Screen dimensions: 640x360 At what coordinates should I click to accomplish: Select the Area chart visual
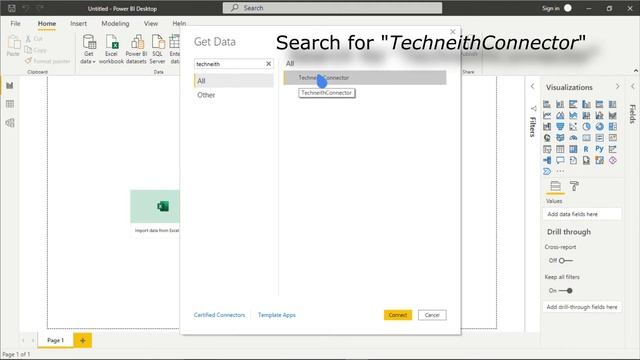point(560,116)
